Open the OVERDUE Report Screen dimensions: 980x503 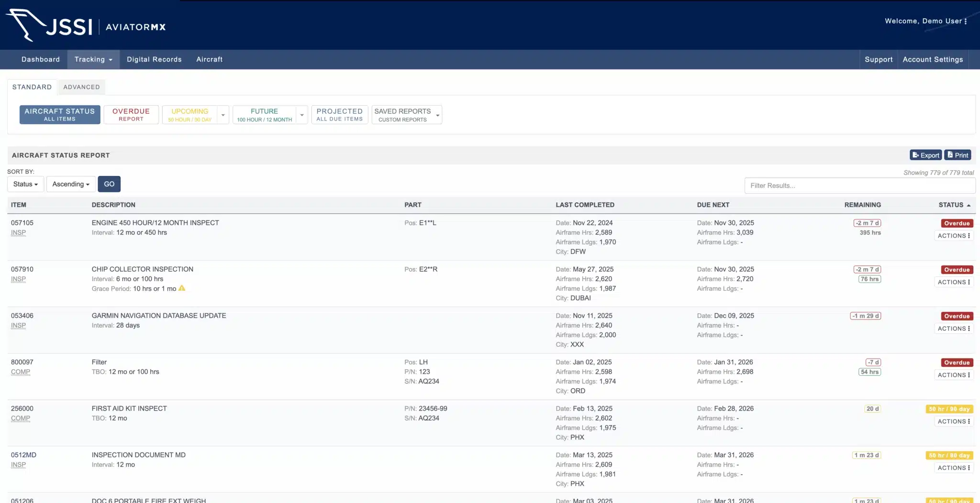tap(131, 115)
